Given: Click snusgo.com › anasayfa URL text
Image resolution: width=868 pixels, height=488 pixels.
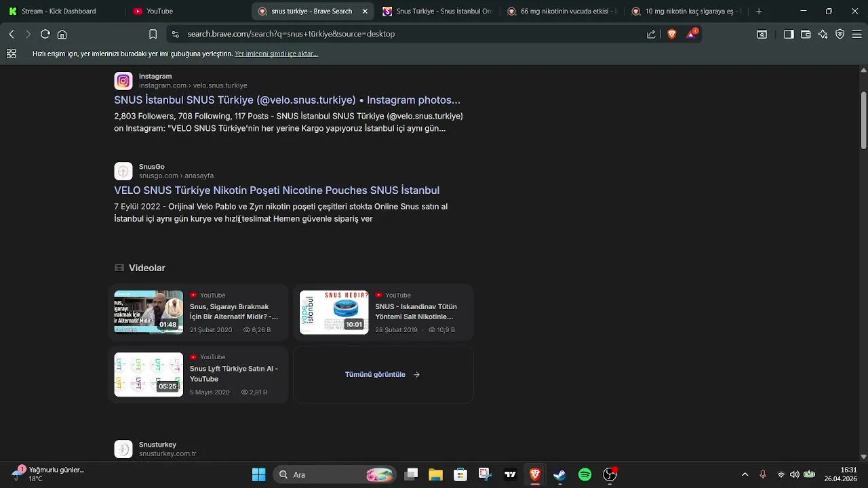Looking at the screenshot, I should 176,176.
